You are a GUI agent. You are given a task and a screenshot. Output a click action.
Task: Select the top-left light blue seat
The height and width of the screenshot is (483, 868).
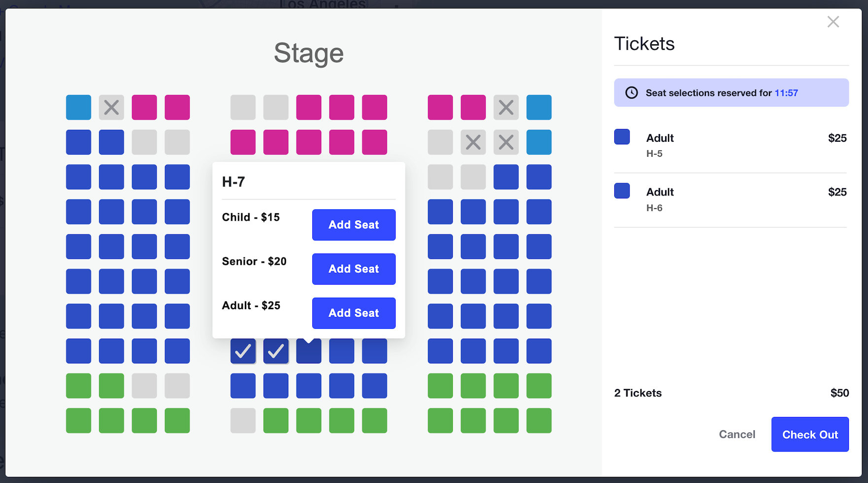point(79,107)
